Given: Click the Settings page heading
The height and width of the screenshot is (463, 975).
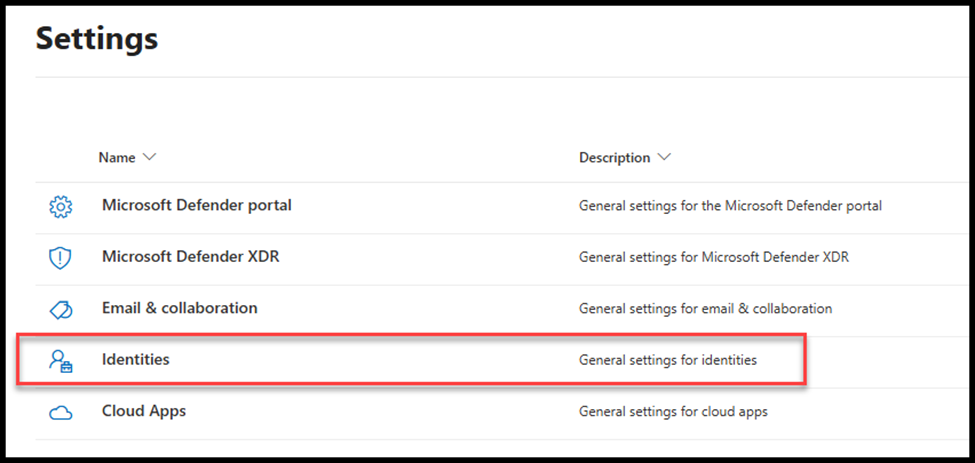Looking at the screenshot, I should tap(97, 39).
